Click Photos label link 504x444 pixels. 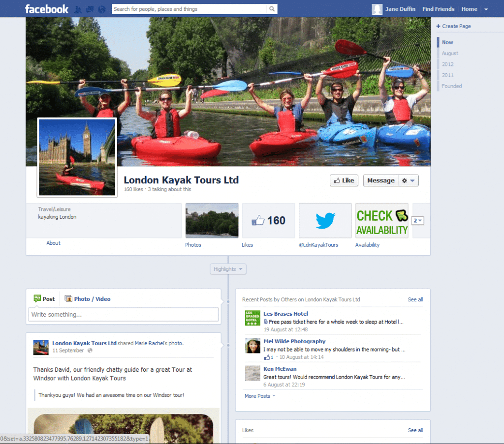pos(193,245)
